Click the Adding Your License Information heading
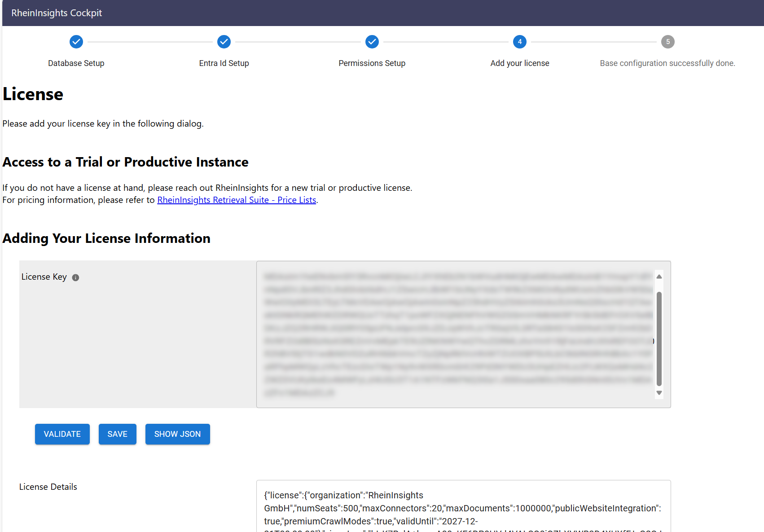The width and height of the screenshot is (764, 532). point(106,238)
